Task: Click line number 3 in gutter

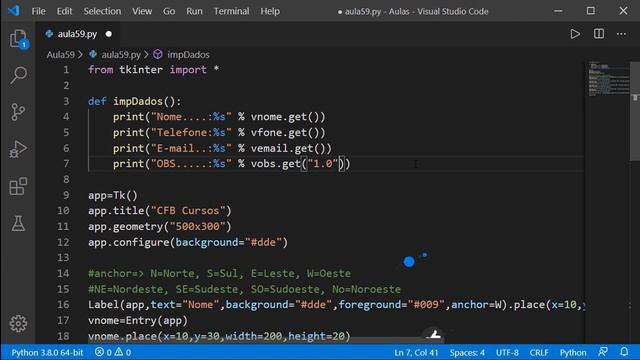Action: pos(66,101)
